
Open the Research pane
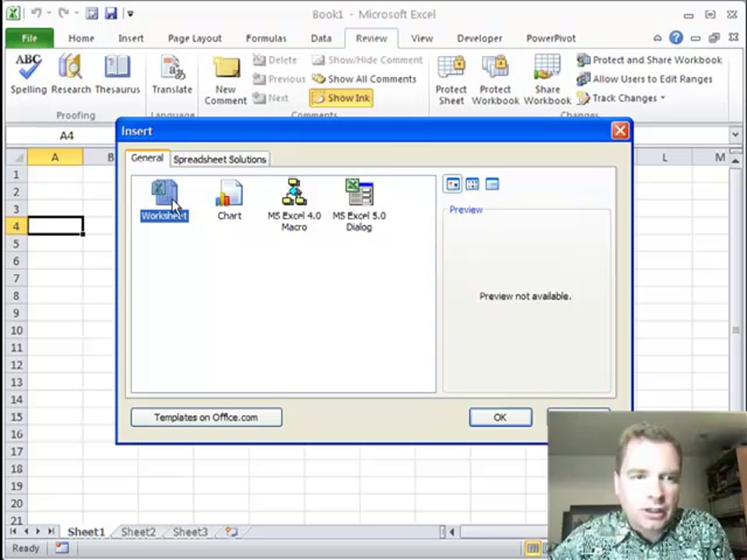pyautogui.click(x=71, y=75)
